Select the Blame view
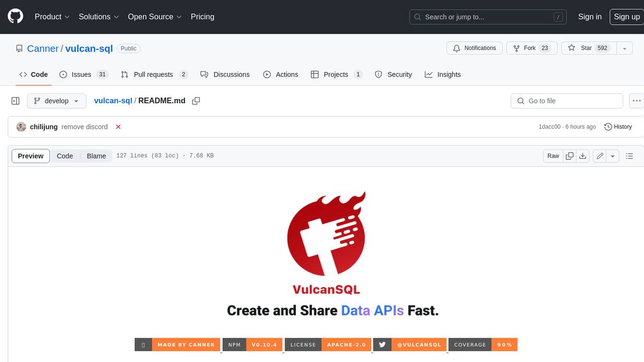 pos(96,156)
